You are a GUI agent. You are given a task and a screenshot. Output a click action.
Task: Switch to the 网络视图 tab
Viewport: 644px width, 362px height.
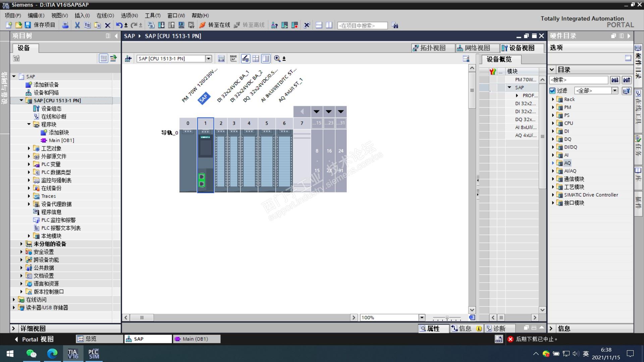click(473, 48)
